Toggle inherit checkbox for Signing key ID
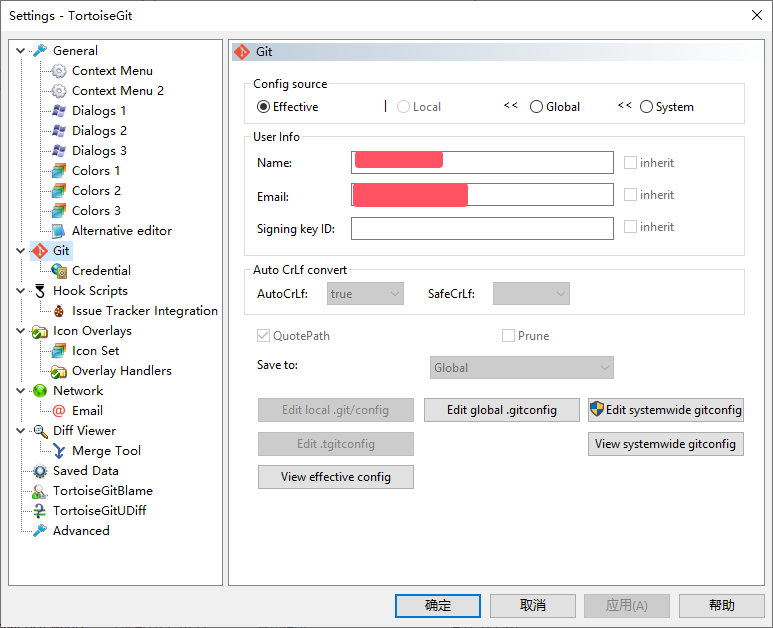Image resolution: width=773 pixels, height=628 pixels. 630,227
